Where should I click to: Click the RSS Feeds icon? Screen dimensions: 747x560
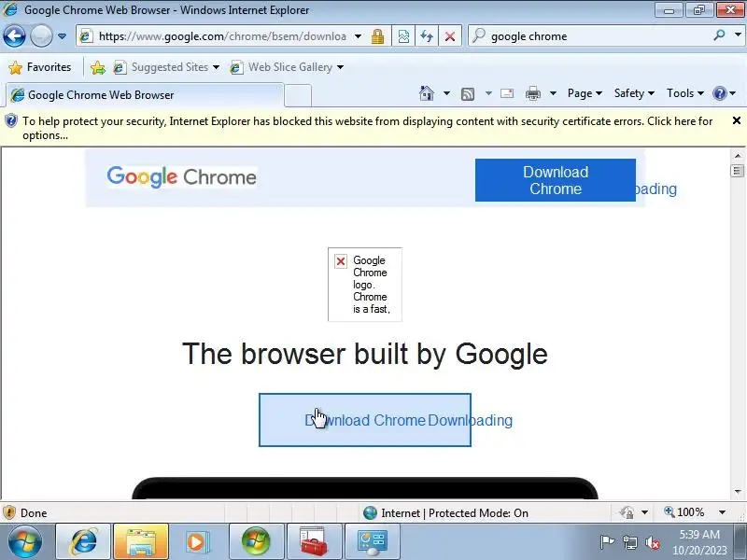point(468,94)
